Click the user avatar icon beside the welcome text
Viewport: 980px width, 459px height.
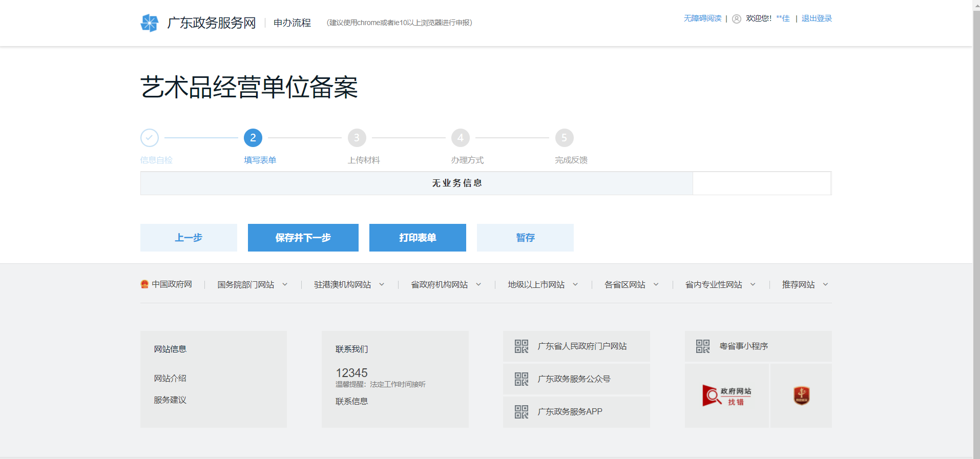coord(737,19)
